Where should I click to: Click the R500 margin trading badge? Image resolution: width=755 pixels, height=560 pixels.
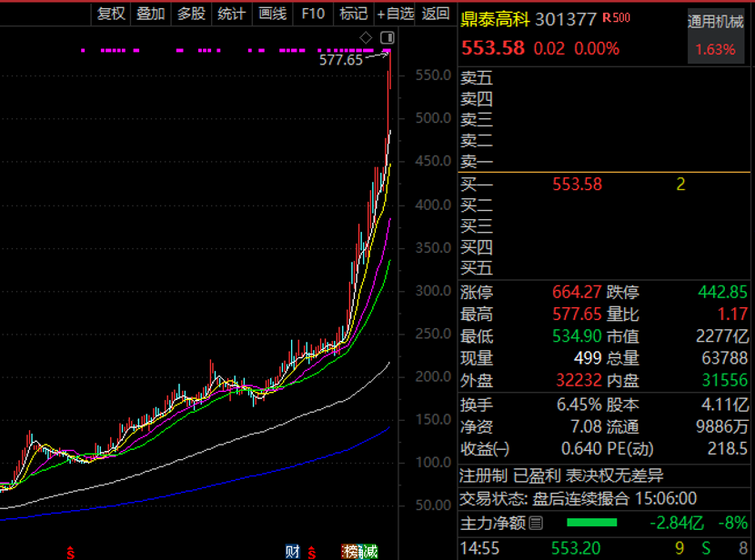(x=617, y=18)
